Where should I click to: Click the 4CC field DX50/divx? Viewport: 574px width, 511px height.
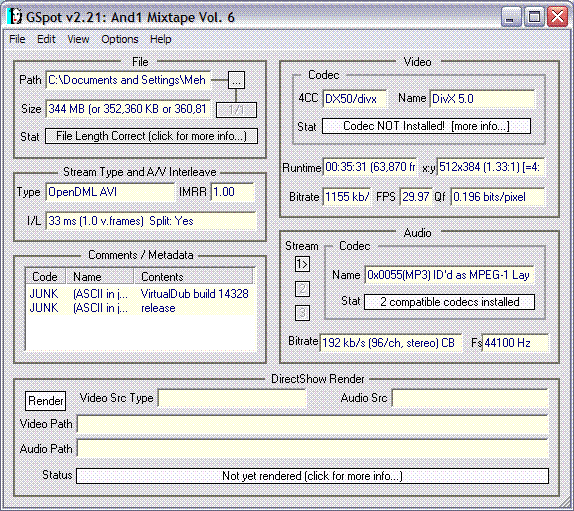coord(355,99)
